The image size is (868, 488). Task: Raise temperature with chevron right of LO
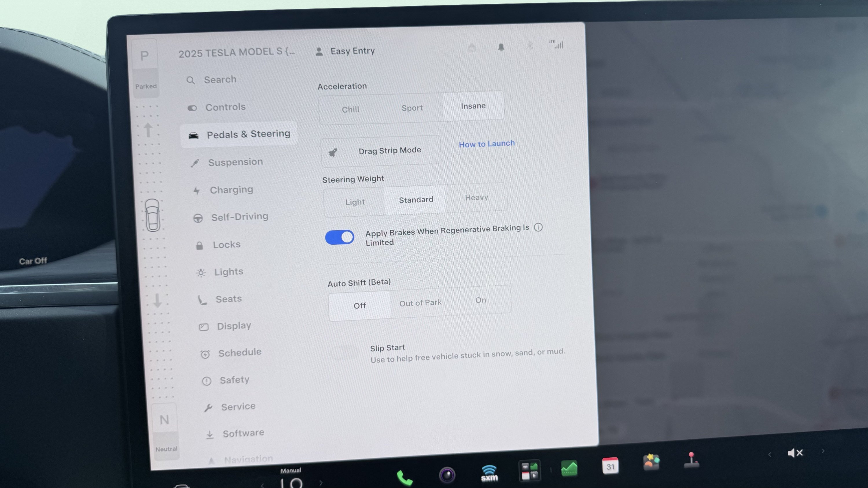321,483
